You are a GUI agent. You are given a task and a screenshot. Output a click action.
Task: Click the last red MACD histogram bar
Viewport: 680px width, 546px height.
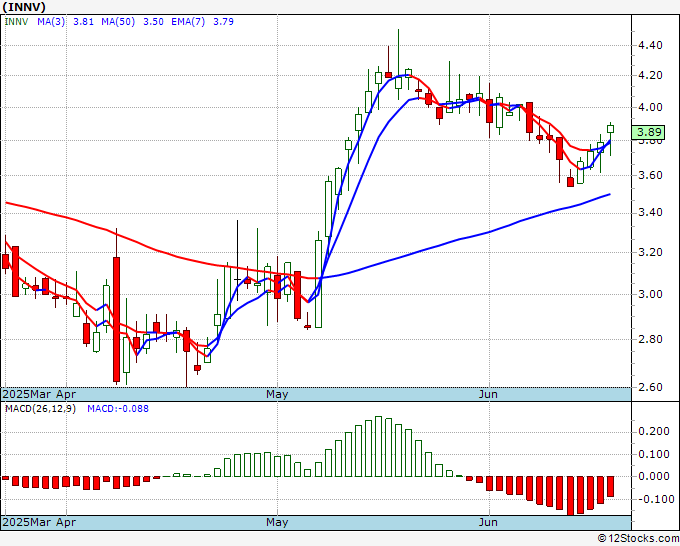[610, 486]
